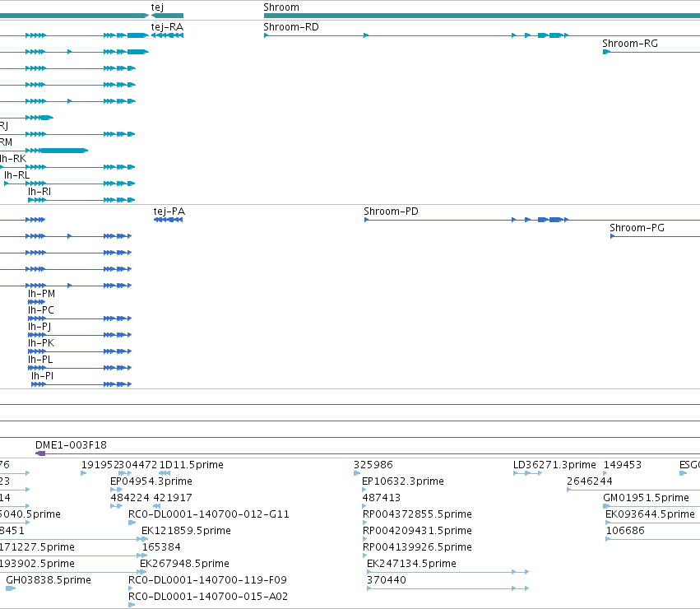Click the 1D11.5prime EST label
This screenshot has height=609, width=700.
(192, 465)
